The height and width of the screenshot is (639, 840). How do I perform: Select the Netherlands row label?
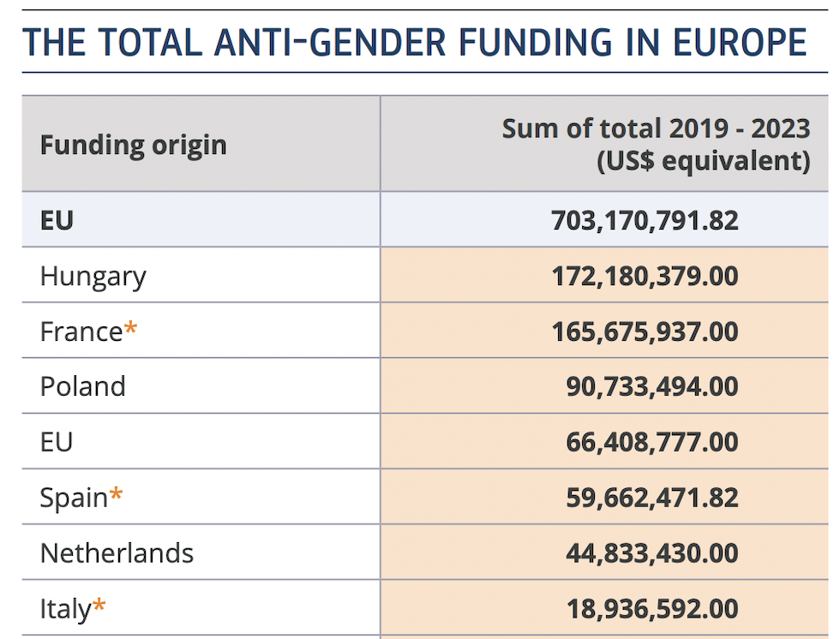117,553
